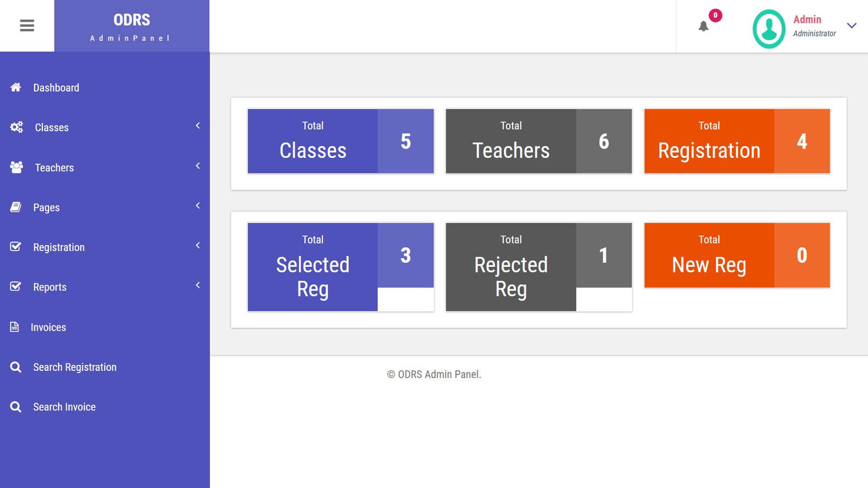
Task: Click the gears icon beside Classes
Action: point(17,127)
